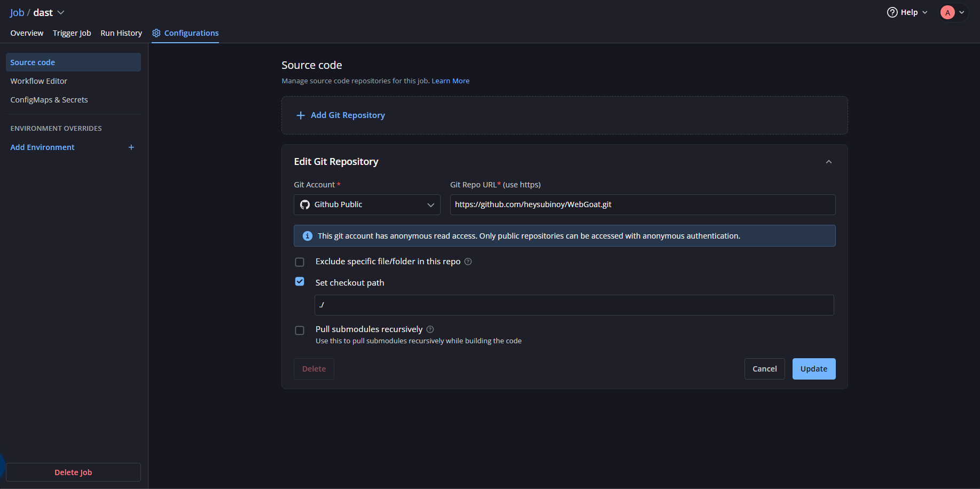Click the Update button
Screen dimensions: 980x489
click(813, 369)
